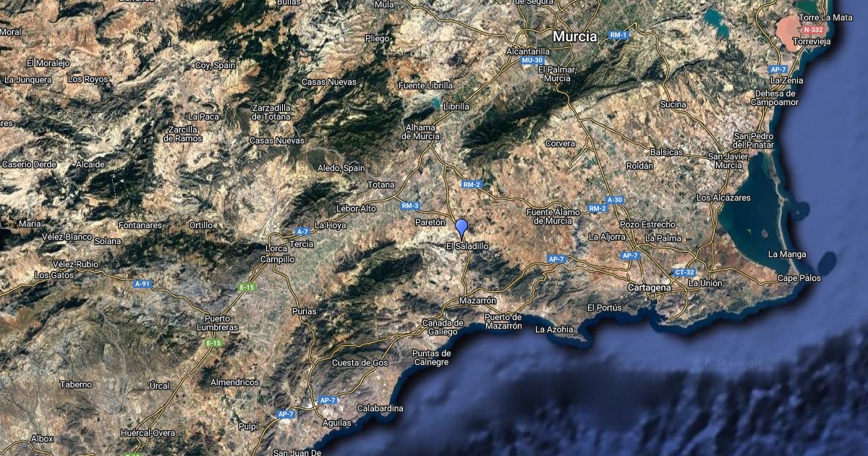Click the Cartagena city label
The width and height of the screenshot is (868, 456).
point(650,287)
